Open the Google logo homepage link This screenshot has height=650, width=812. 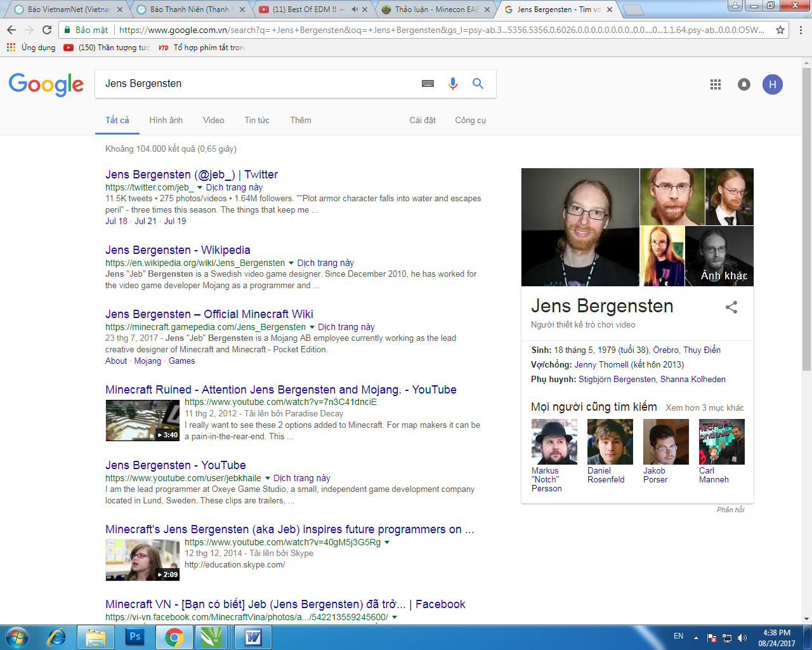46,84
